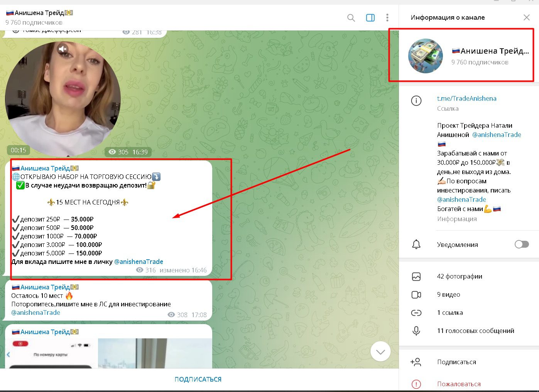Click the 305 views counter under video
539x392 pixels.
(x=118, y=152)
